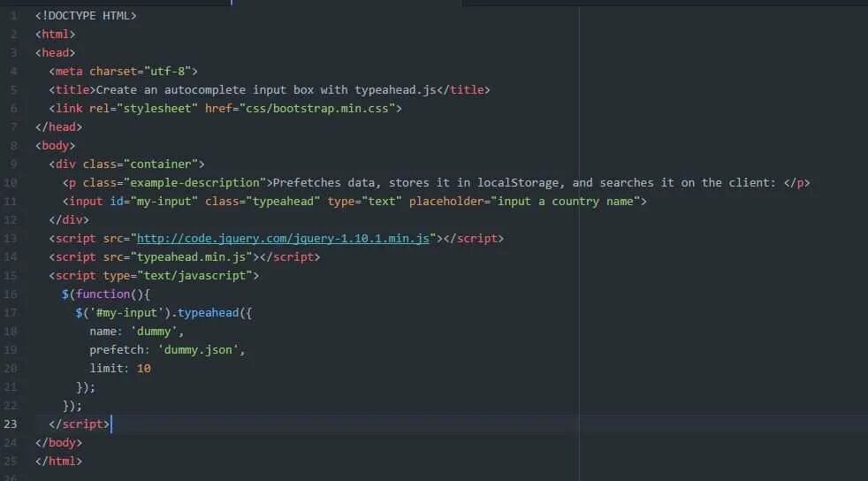Click the name: 'dummy' property
The image size is (868, 481).
coord(137,332)
